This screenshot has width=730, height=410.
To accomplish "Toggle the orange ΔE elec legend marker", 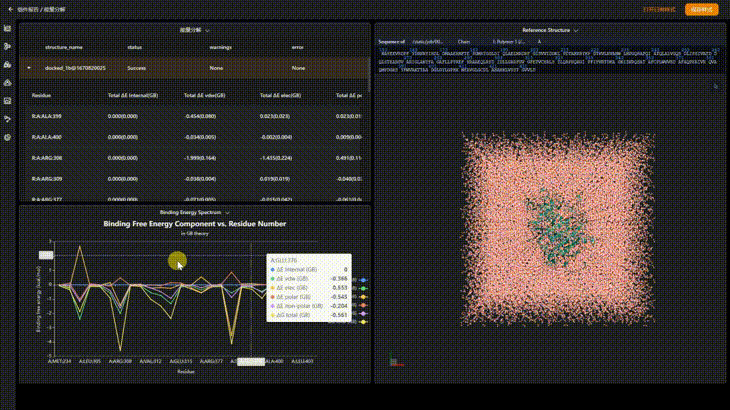I will click(x=364, y=297).
